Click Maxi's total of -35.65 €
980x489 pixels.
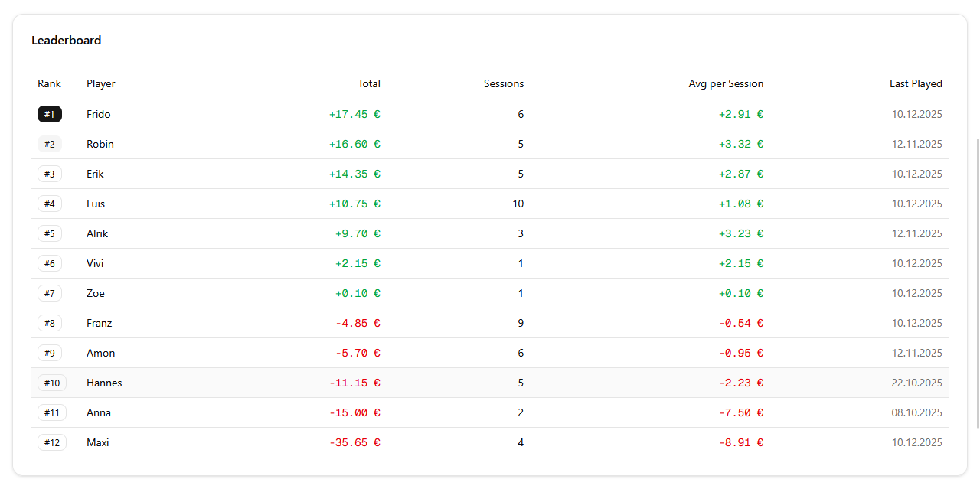pos(354,442)
